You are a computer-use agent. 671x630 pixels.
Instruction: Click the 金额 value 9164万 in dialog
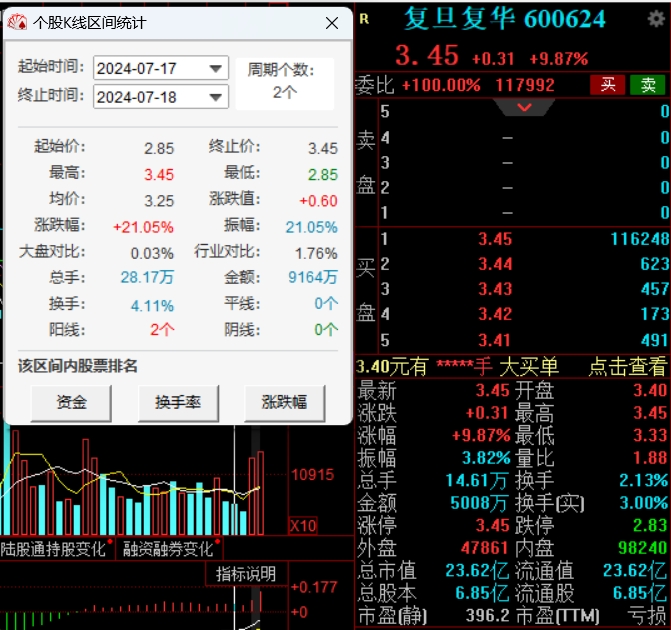tap(313, 277)
